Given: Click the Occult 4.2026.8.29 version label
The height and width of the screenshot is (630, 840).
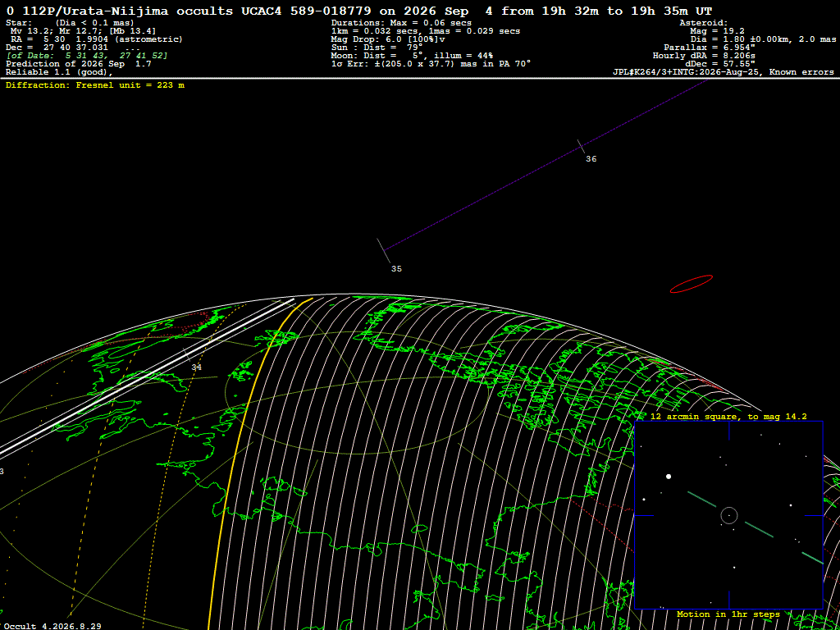Looking at the screenshot, I should pyautogui.click(x=52, y=626).
